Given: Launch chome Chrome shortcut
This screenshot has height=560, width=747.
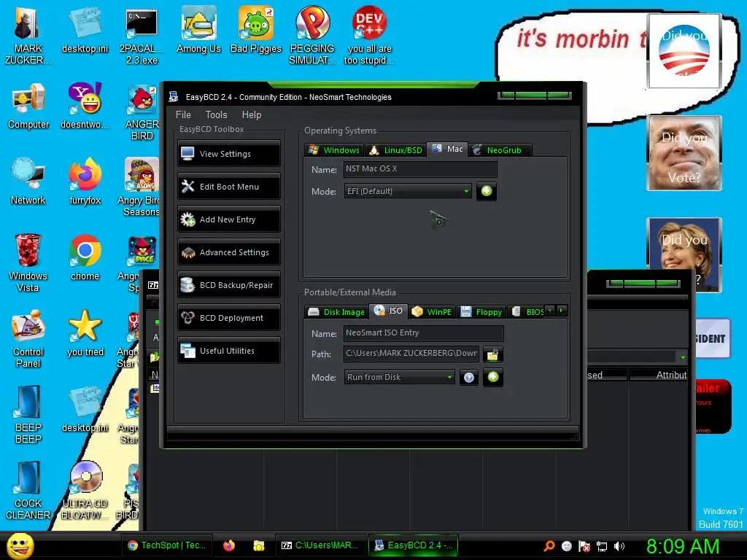Looking at the screenshot, I should click(x=85, y=257).
